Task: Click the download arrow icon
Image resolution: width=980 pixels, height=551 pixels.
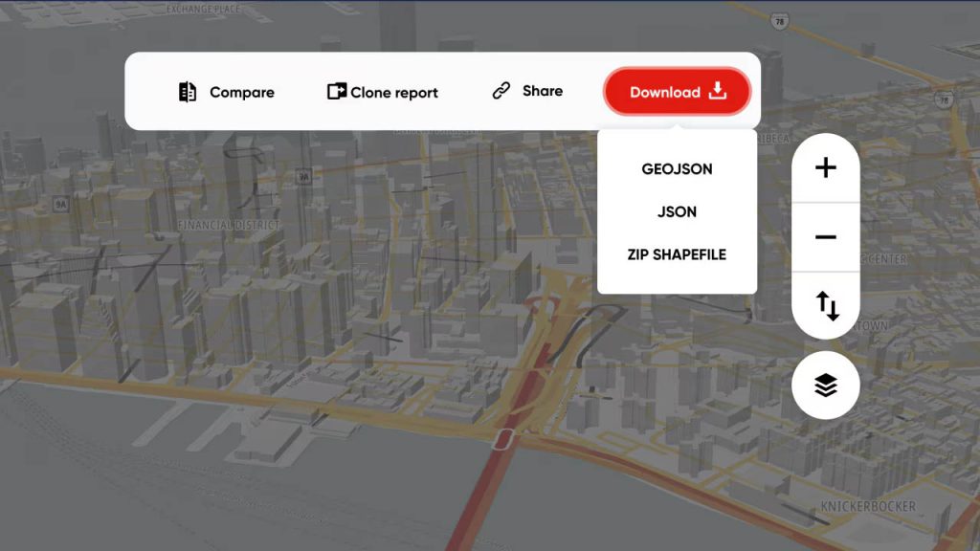Action: pos(718,92)
